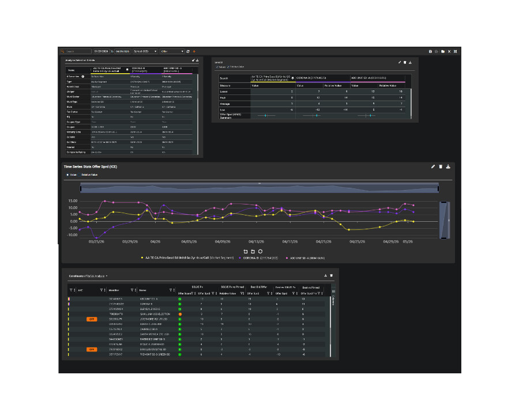The image size is (519, 420).
Task: Delete the Time Series chart panel
Action: (441, 167)
